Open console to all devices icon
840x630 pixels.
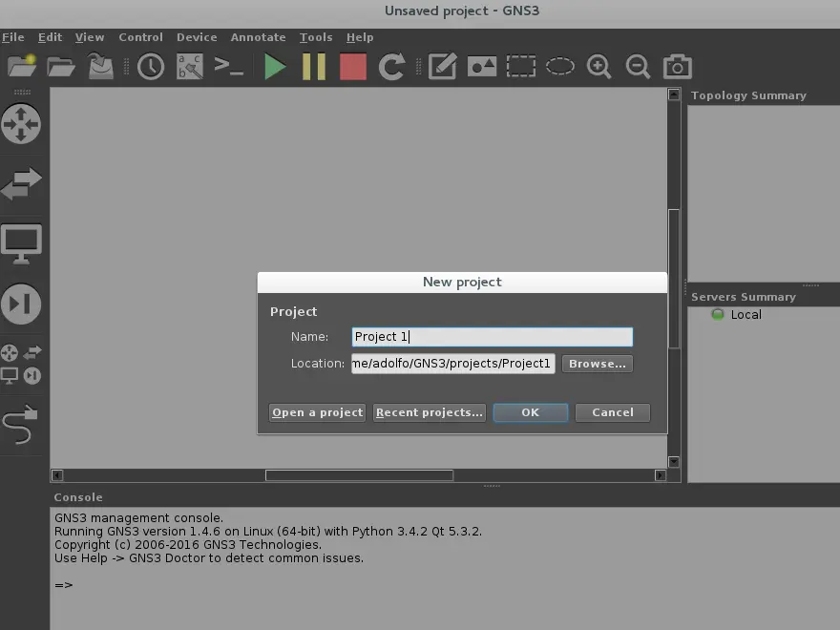tap(229, 67)
